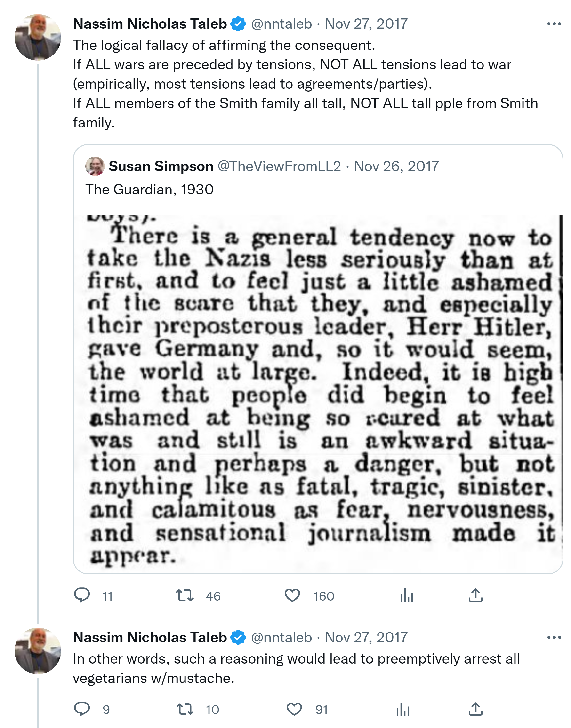Image resolution: width=571 pixels, height=728 pixels.
Task: Share the first tweet via upload icon
Action: pyautogui.click(x=475, y=596)
